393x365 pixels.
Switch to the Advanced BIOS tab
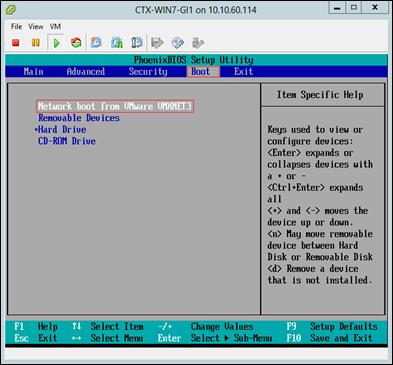click(86, 71)
